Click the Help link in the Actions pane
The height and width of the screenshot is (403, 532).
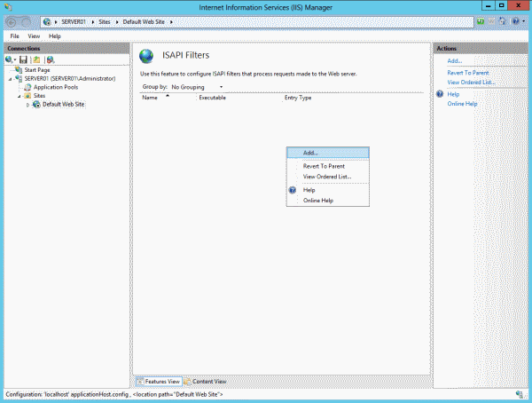coord(453,94)
